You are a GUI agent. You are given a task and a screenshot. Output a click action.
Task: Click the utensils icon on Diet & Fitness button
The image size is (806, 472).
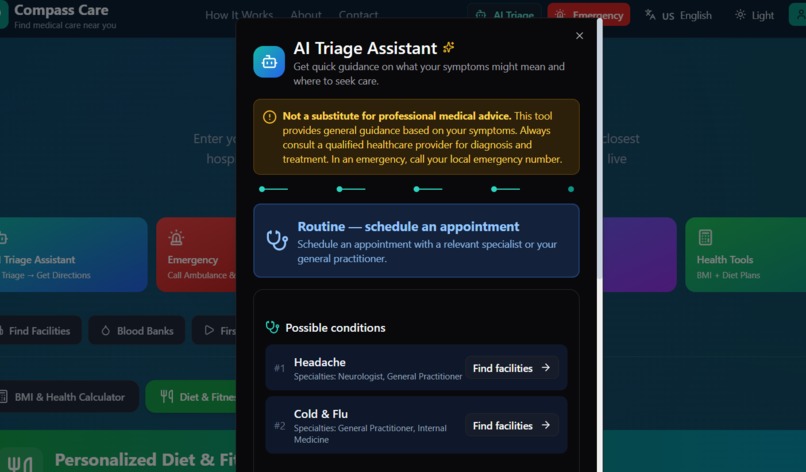click(167, 396)
